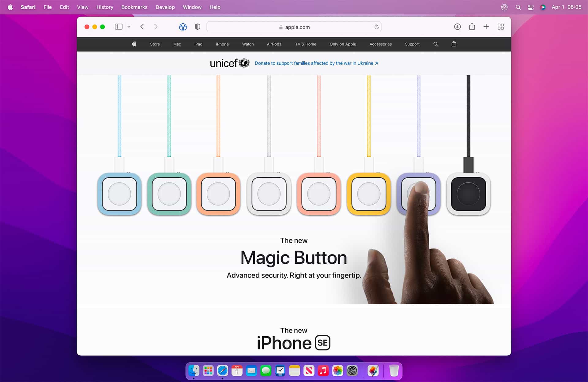The width and height of the screenshot is (588, 382).
Task: Go to TV & Home
Action: [x=306, y=44]
